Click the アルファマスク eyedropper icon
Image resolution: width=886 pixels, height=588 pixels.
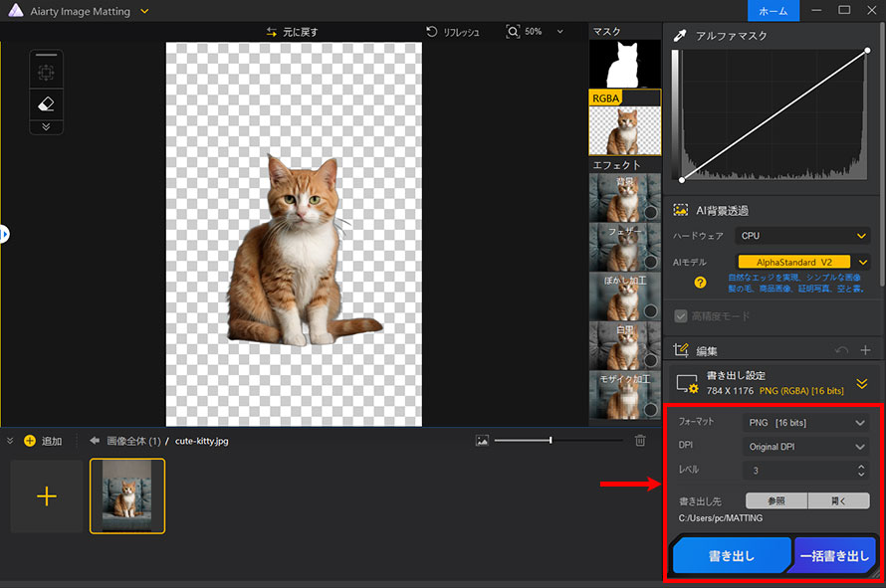pyautogui.click(x=680, y=36)
